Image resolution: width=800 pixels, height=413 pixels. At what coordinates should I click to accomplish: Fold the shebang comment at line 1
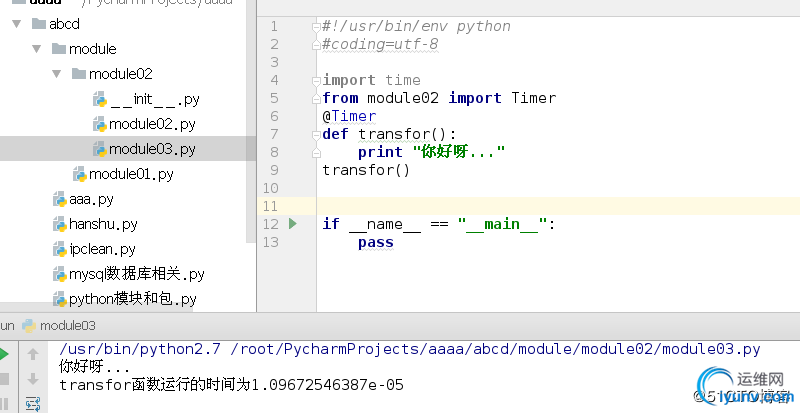click(x=316, y=27)
